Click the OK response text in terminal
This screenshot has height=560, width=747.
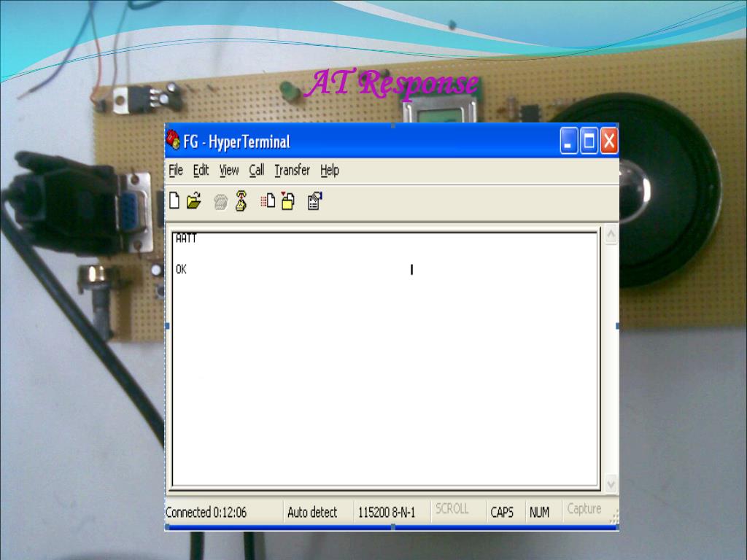(181, 270)
